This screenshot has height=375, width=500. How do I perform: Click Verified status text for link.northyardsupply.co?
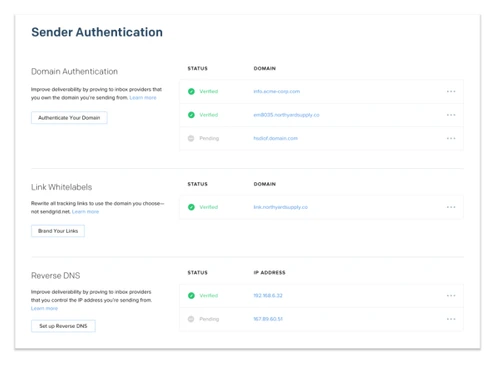(x=209, y=207)
